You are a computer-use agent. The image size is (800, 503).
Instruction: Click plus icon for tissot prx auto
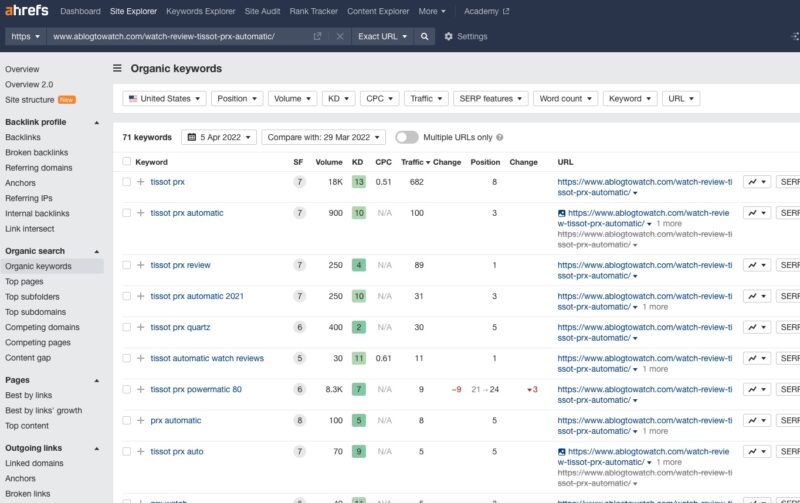(x=140, y=451)
